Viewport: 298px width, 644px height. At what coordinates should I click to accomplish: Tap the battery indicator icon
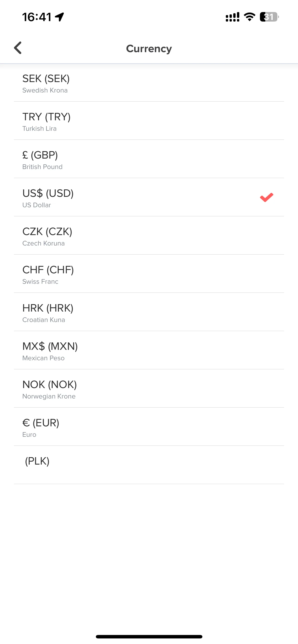[269, 17]
